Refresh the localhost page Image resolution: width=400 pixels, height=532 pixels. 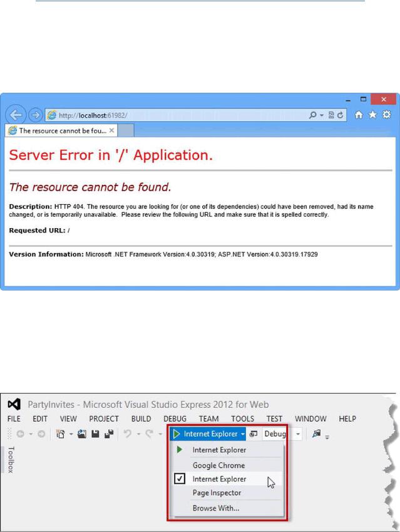[340, 115]
